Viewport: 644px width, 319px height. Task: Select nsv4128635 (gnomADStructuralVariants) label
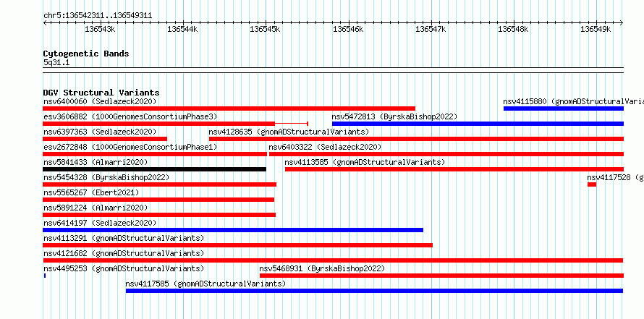[289, 132]
